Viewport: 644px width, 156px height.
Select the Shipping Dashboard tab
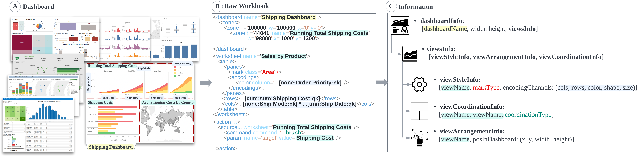tap(111, 147)
